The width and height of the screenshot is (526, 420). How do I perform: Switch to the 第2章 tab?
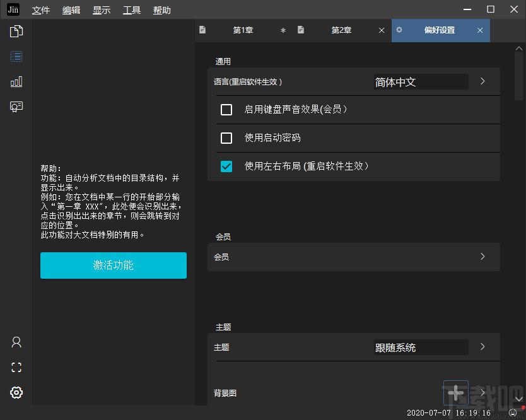[x=341, y=30]
